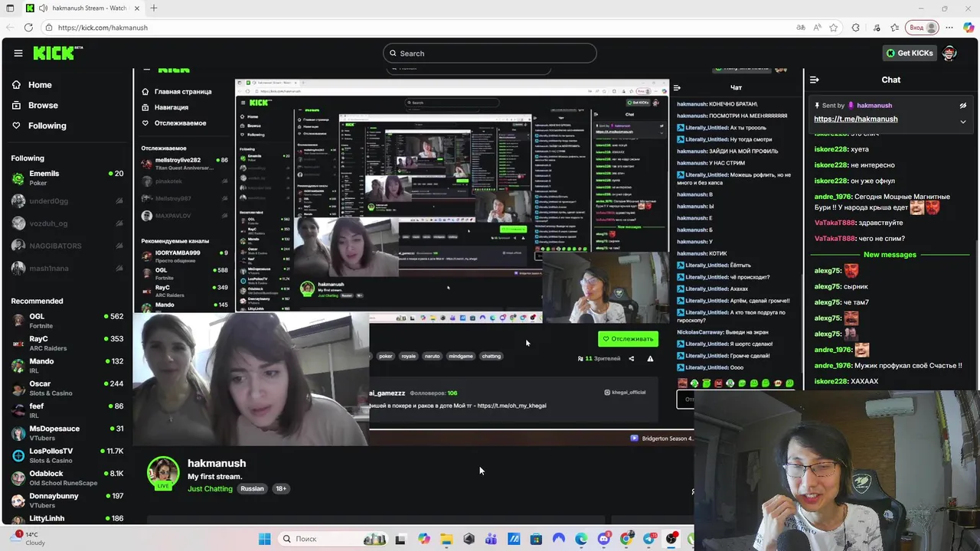This screenshot has height=551, width=980.
Task: Open Telegram from taskbar
Action: tap(649, 539)
